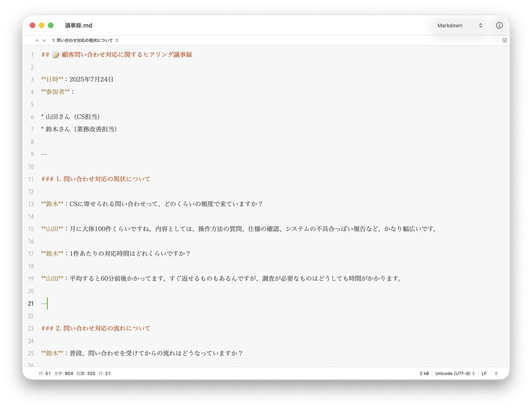Screen dimensions: 532x409
Task: Open the outline navigation menu in the navigation bar
Action: (85, 40)
